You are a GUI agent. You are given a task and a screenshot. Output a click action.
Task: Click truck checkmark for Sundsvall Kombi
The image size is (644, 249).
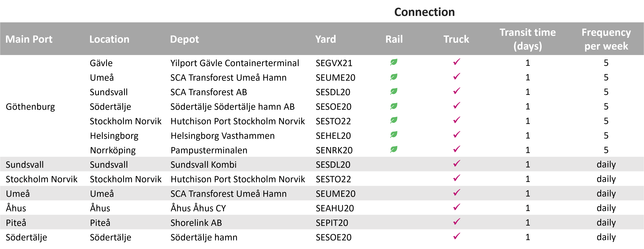point(456,164)
